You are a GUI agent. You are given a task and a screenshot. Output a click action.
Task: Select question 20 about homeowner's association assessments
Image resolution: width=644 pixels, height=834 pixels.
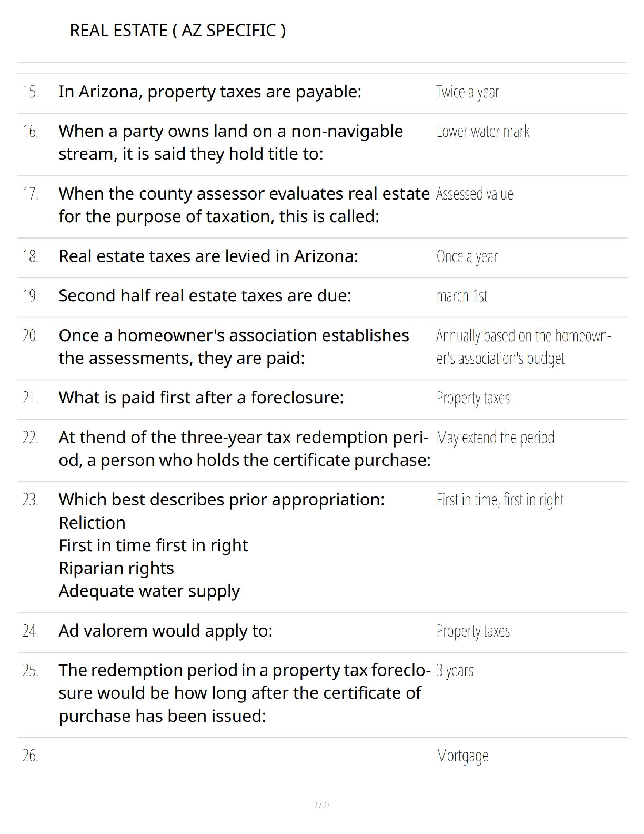tap(234, 347)
